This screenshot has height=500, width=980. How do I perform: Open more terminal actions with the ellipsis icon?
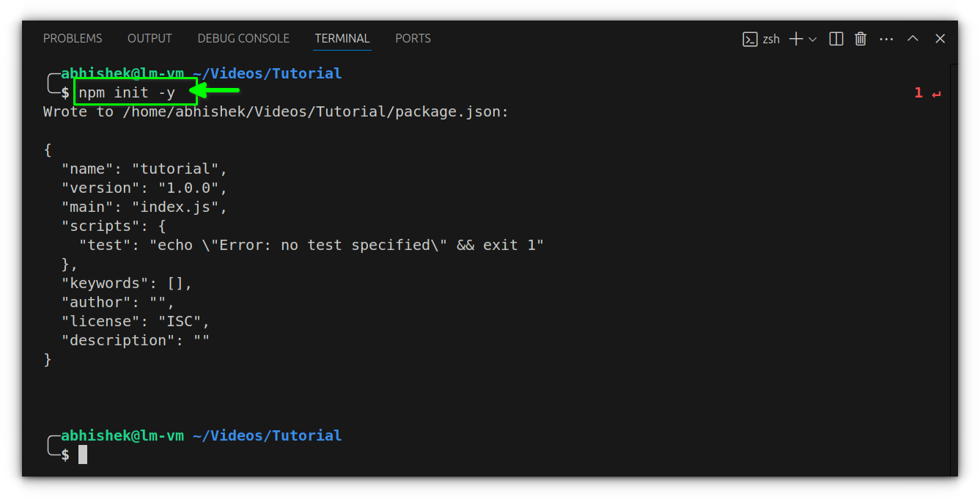point(886,38)
